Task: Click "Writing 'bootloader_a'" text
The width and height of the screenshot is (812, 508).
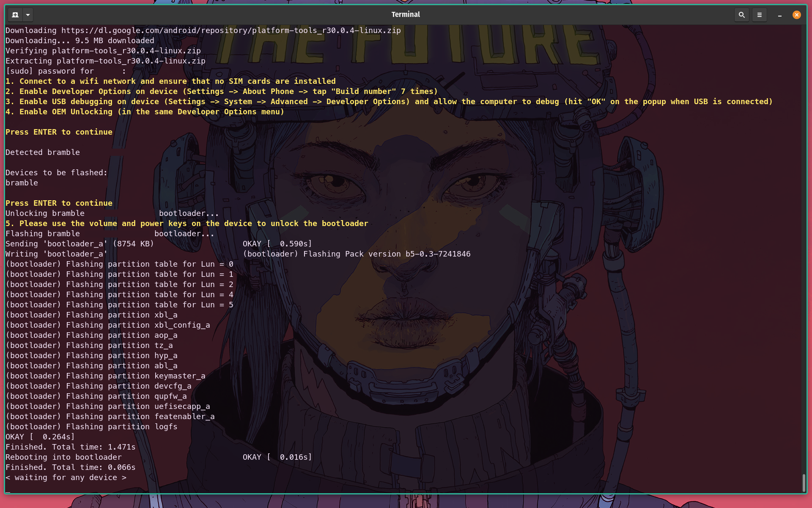Action: 56,254
